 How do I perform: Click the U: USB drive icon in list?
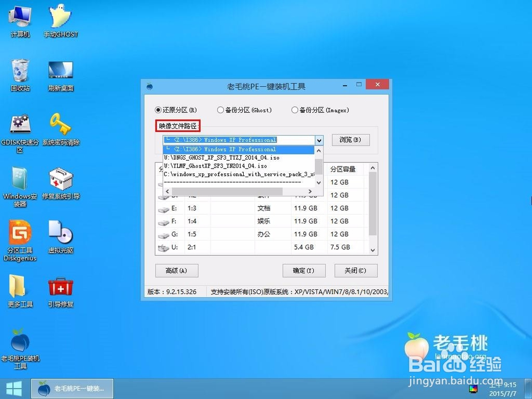pos(163,248)
